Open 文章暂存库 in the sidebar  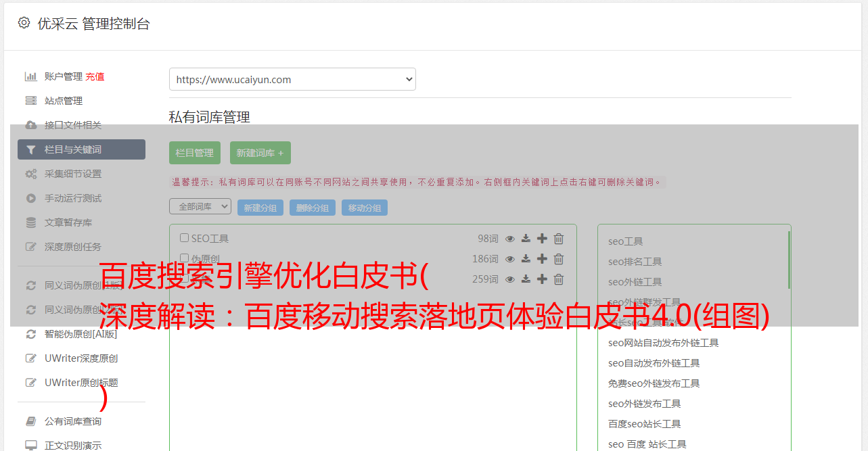(68, 222)
